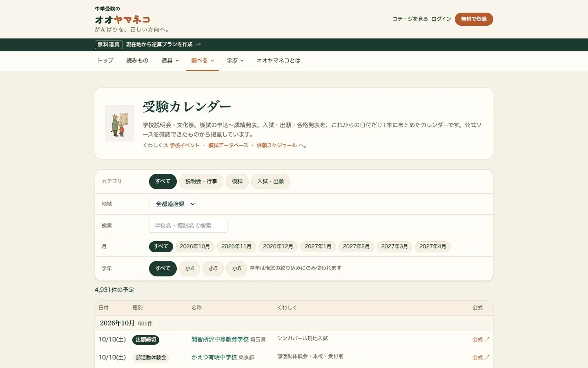Click the 2026年10月 group header
Screen dimensions: 588x368
(x=294, y=323)
